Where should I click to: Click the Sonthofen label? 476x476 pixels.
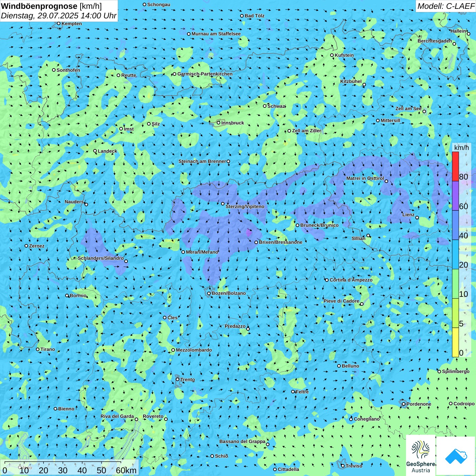pos(68,70)
